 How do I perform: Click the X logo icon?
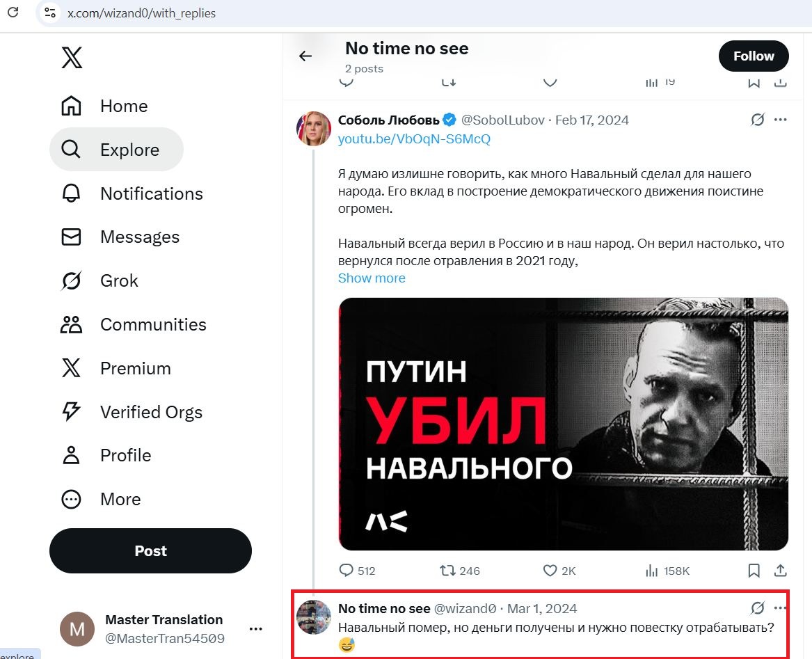click(72, 58)
